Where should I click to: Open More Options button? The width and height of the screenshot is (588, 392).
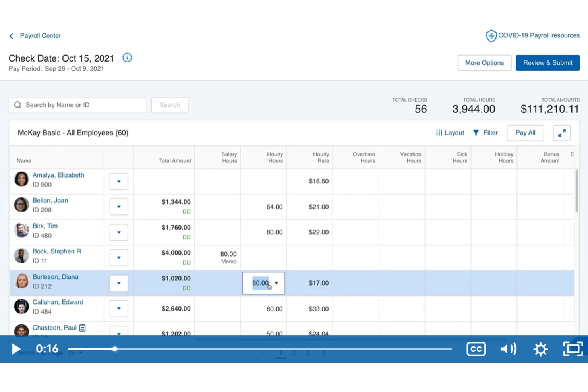484,63
